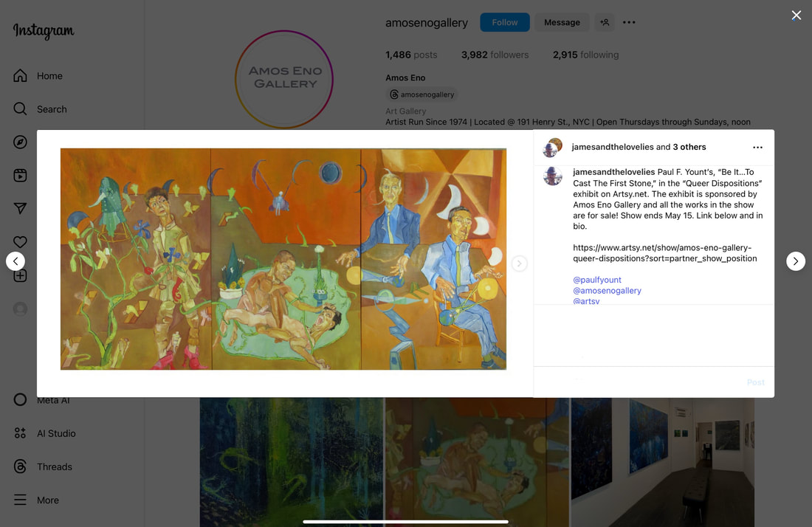Click the '1,486 posts' count
812x527 pixels.
(411, 55)
